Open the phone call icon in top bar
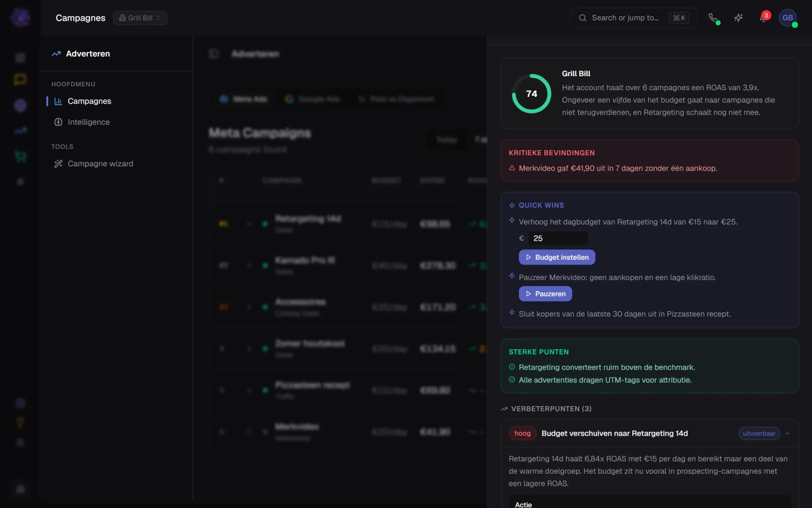 [x=713, y=18]
